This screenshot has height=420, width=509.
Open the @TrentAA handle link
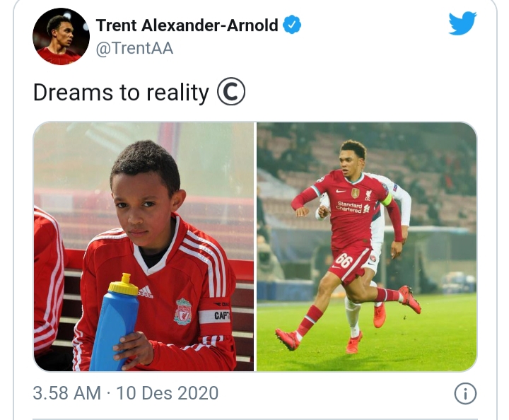tap(135, 48)
